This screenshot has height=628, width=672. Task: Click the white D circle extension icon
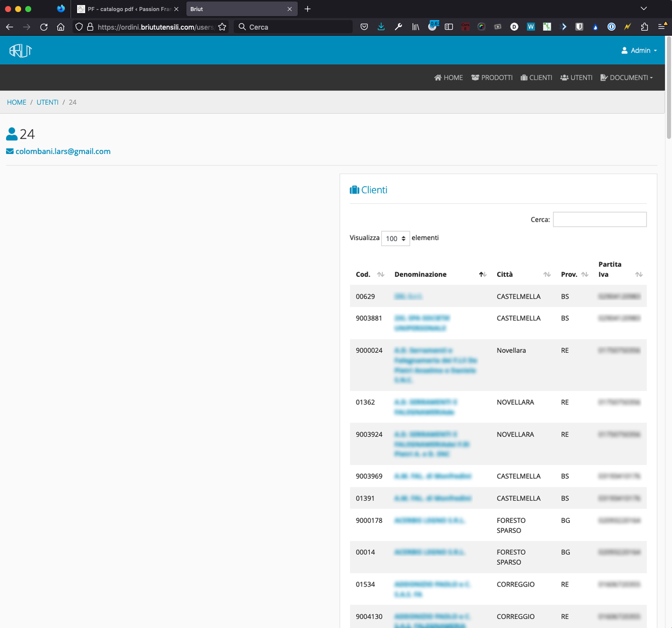[514, 27]
